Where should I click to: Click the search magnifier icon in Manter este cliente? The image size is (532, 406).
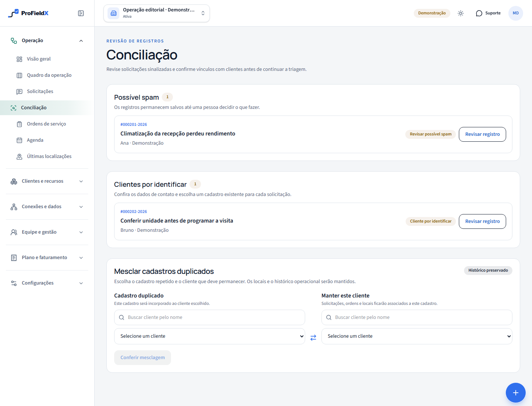click(x=329, y=317)
